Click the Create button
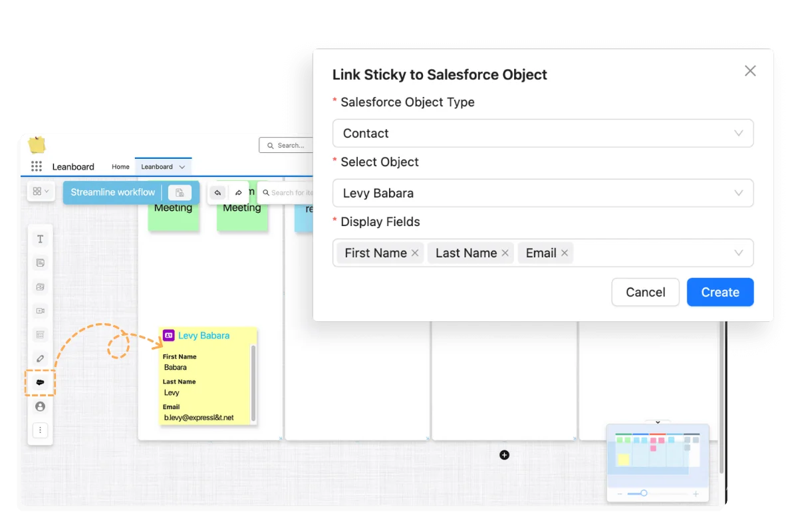The height and width of the screenshot is (532, 798). 720,292
